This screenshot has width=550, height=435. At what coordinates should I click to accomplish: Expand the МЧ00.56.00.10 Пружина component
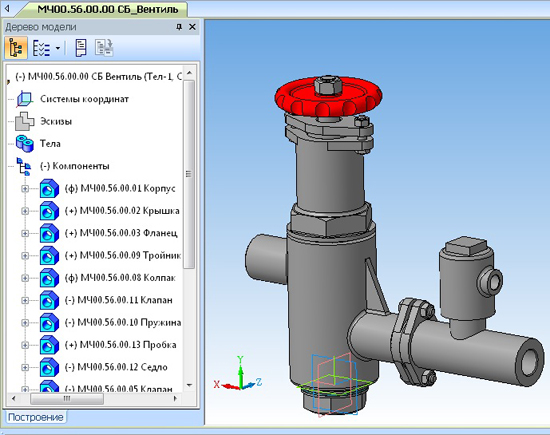click(x=25, y=323)
